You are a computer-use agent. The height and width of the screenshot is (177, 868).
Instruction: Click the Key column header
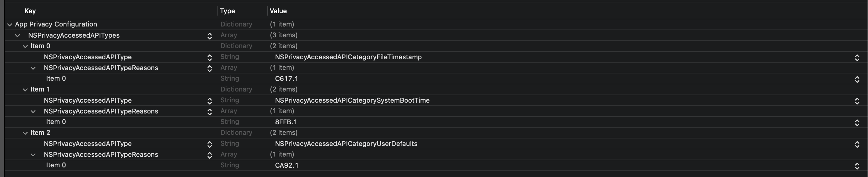tap(30, 11)
